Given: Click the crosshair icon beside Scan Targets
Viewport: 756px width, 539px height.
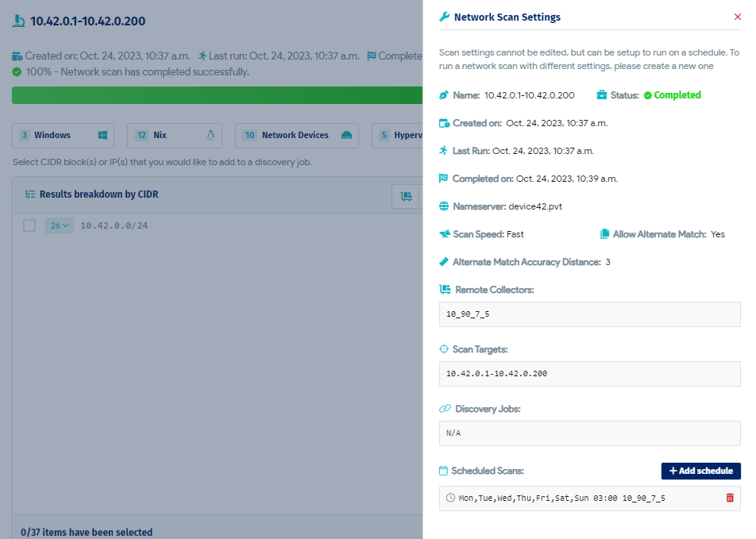Looking at the screenshot, I should 444,349.
